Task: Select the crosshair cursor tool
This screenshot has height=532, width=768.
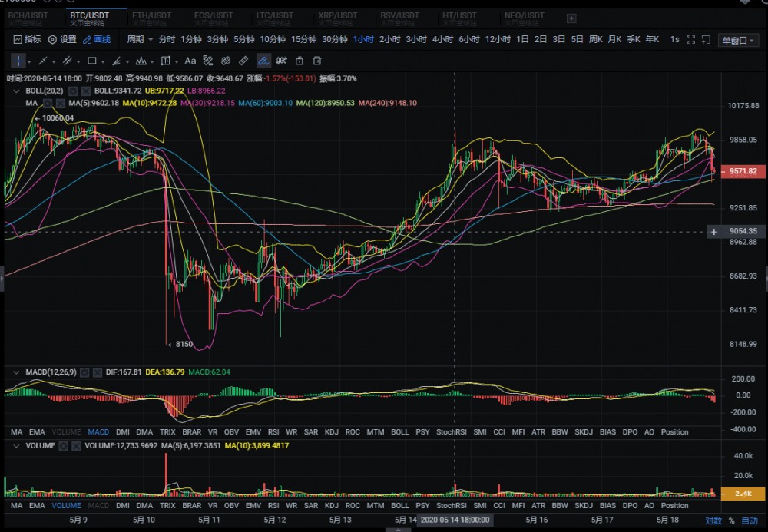Action: (19, 61)
